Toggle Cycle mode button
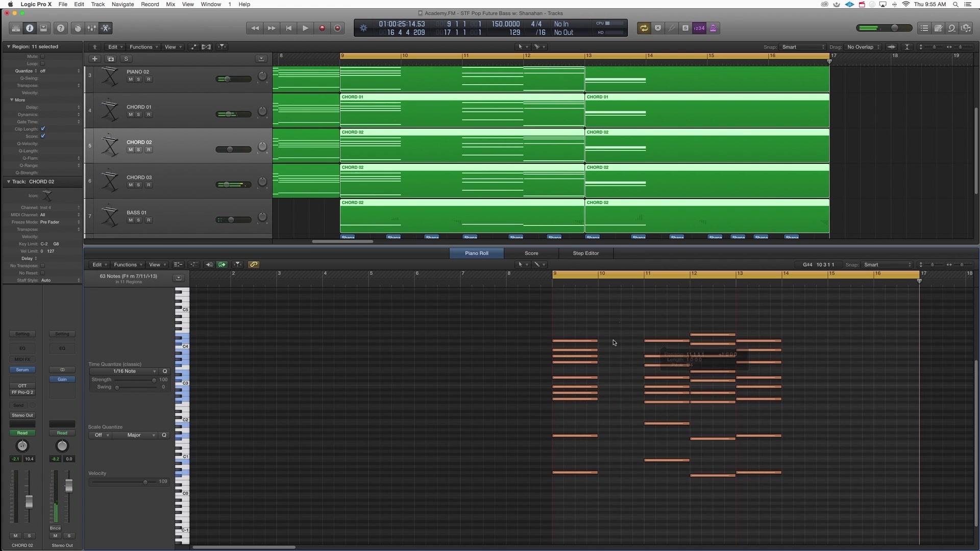Image resolution: width=980 pixels, height=551 pixels. pos(644,28)
